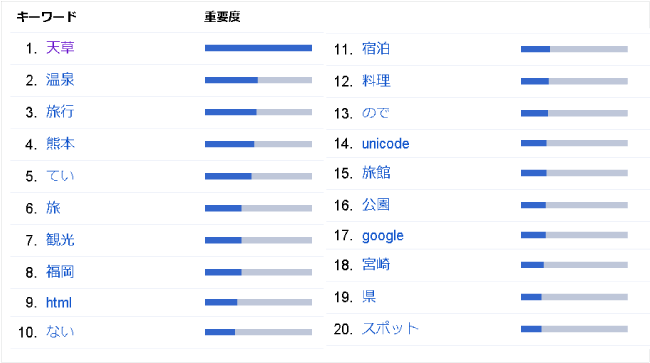Viewport: 650px width, 363px height.
Task: Open the google keyword link
Action: [383, 236]
